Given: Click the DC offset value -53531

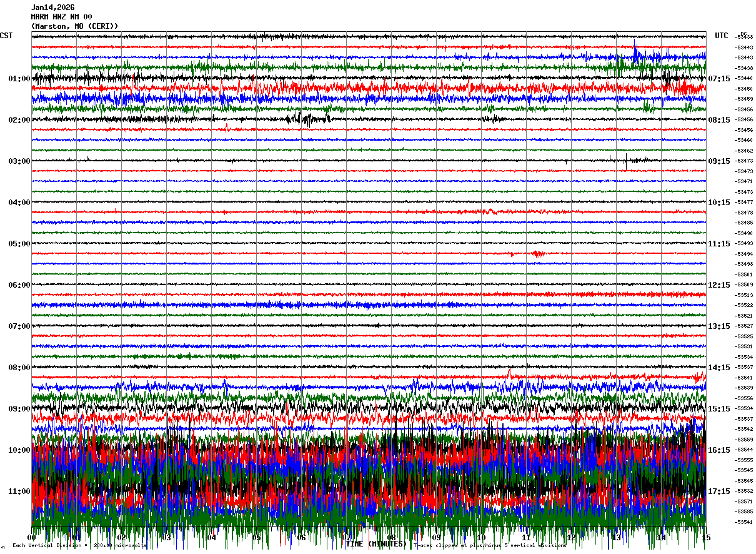Looking at the screenshot, I should tap(744, 346).
